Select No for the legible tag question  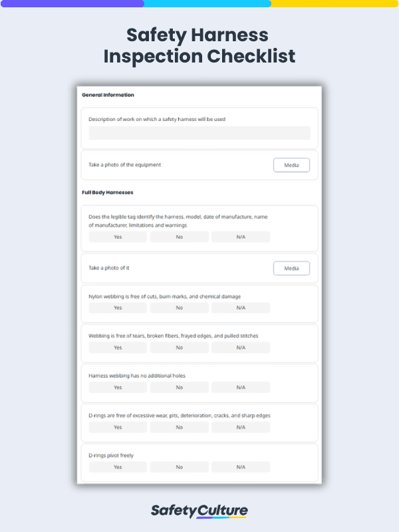tap(179, 237)
